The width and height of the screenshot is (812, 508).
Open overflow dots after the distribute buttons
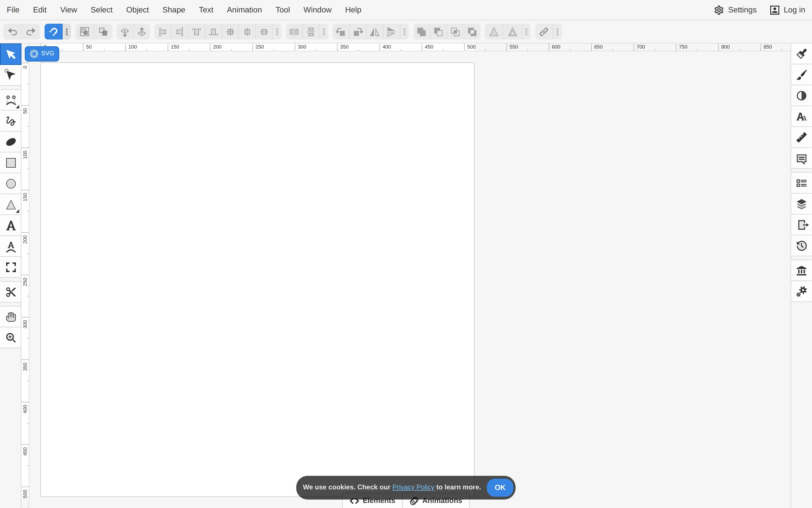coord(324,32)
